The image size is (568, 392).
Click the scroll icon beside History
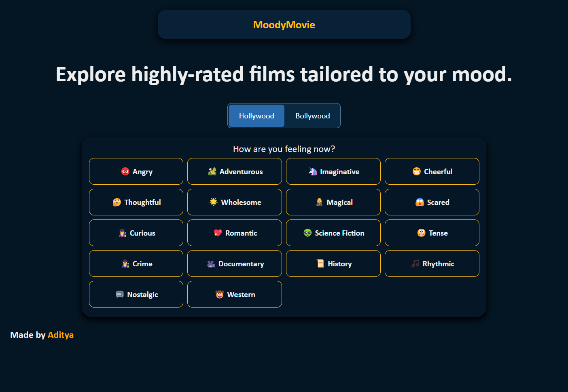(x=320, y=264)
